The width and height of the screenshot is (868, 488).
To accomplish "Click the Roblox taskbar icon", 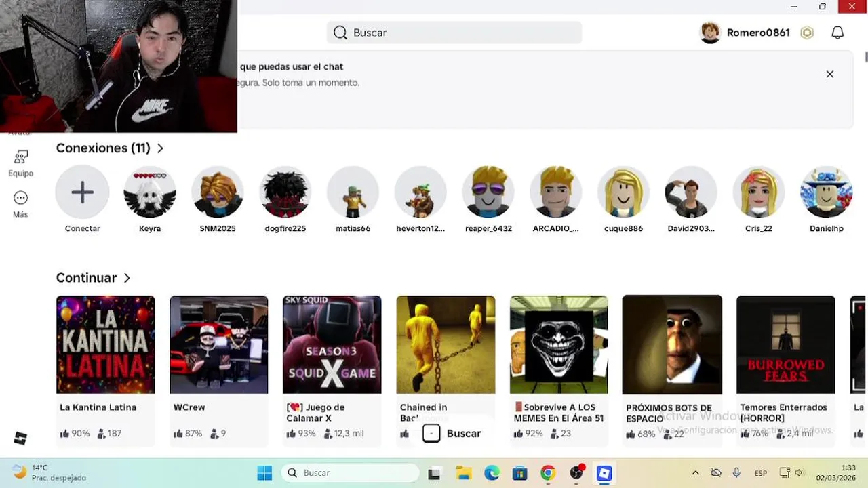I will pyautogui.click(x=604, y=473).
